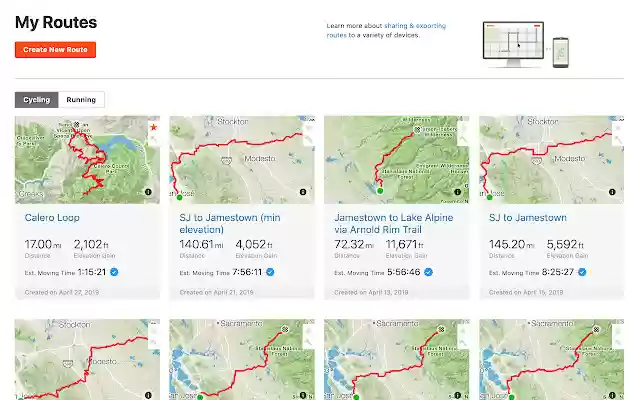Click verified badge beside 5:56:46 moving time
Viewport: 640px width, 400px height.
coord(425,271)
